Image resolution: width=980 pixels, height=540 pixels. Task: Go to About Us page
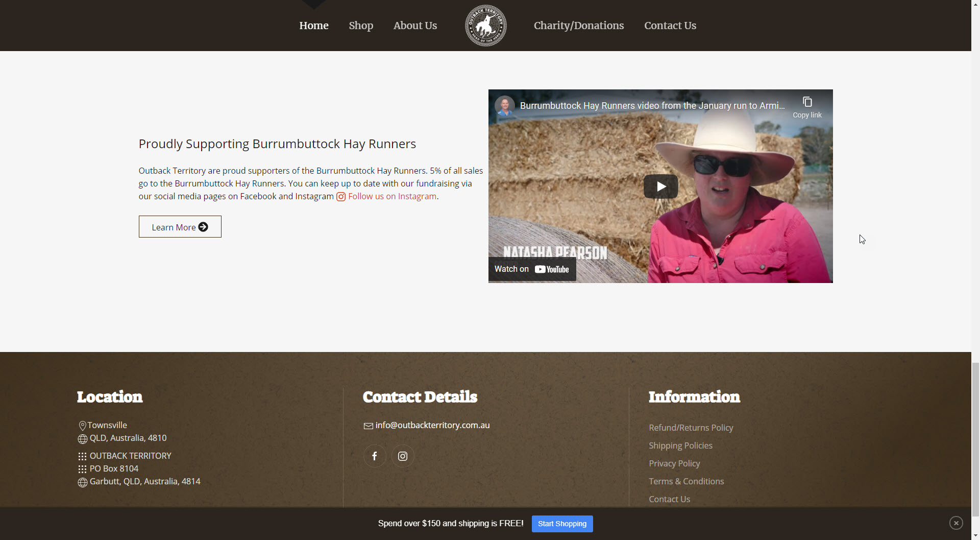click(415, 26)
